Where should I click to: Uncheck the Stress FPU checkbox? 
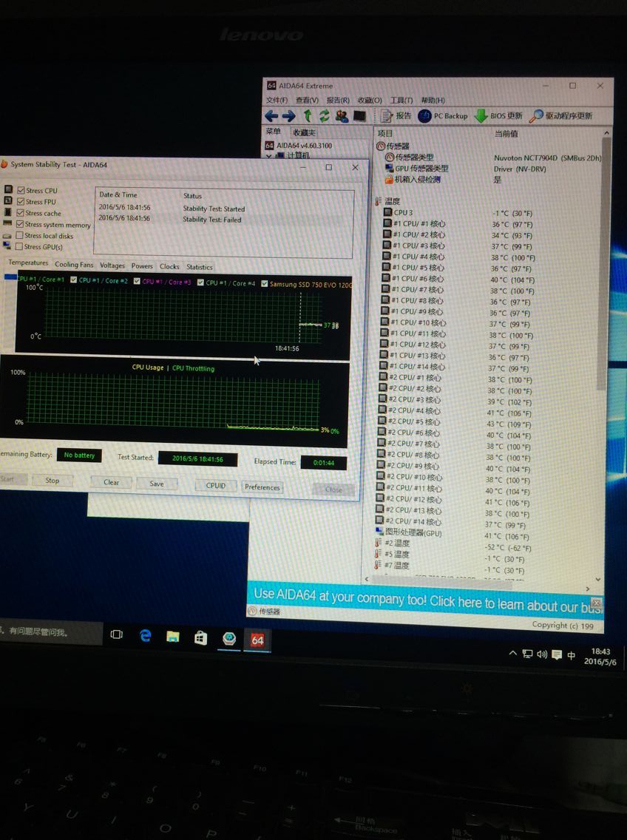point(21,201)
